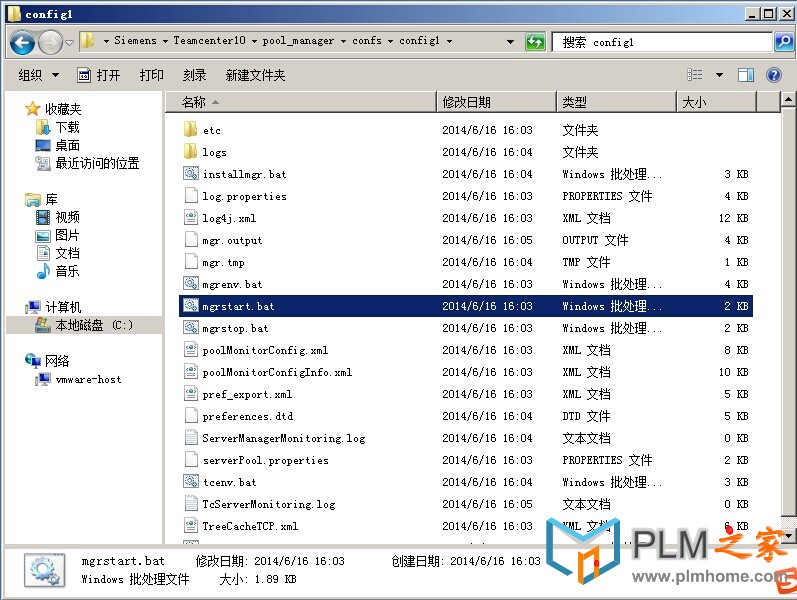Select pref_export.xml file icon

(x=191, y=393)
